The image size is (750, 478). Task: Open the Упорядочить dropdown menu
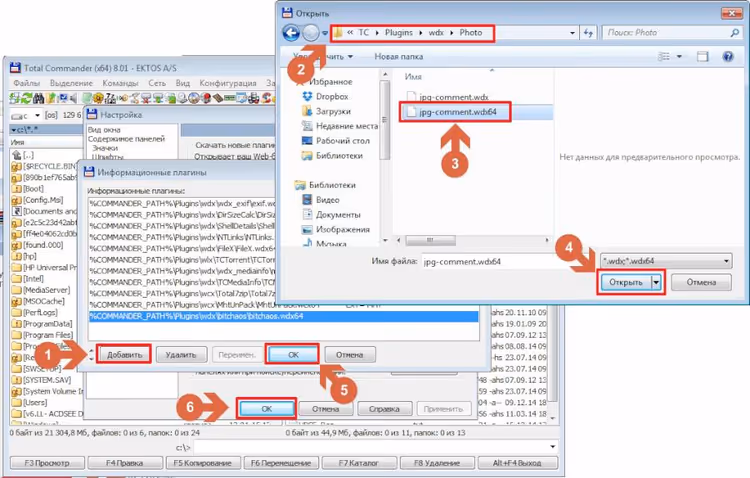(x=323, y=56)
